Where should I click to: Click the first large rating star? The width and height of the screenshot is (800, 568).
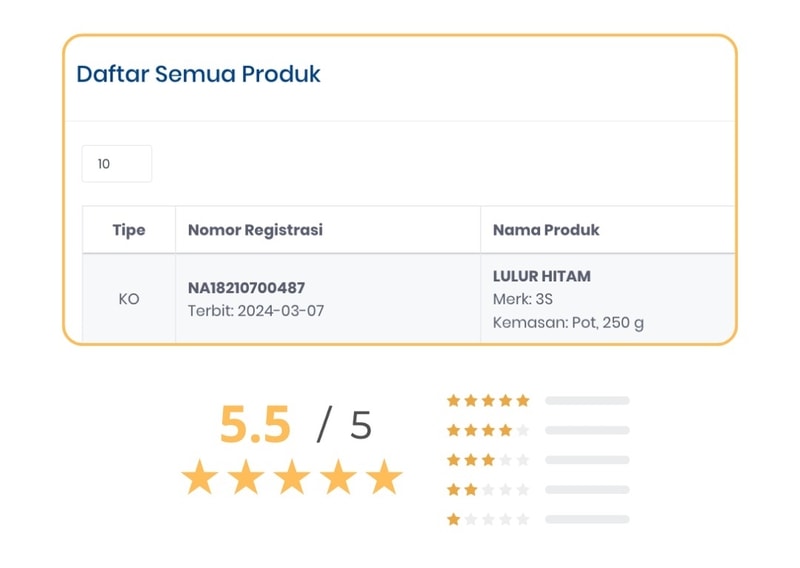pos(200,478)
